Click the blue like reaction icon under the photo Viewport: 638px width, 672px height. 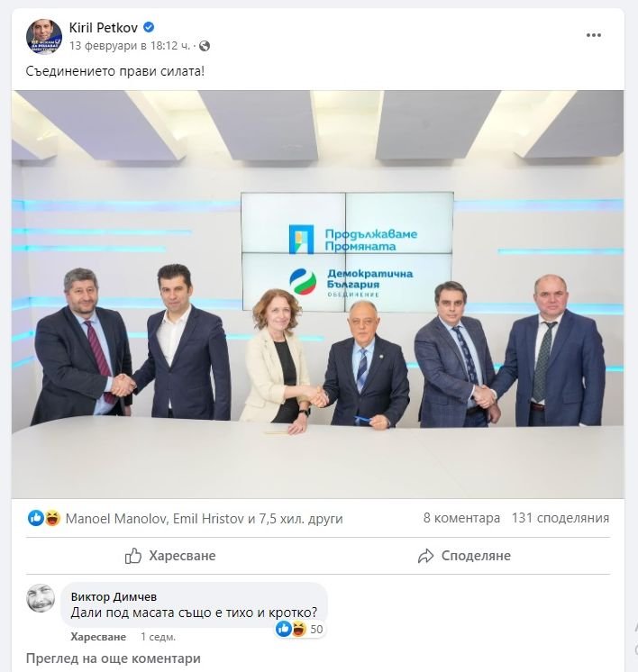tap(35, 518)
